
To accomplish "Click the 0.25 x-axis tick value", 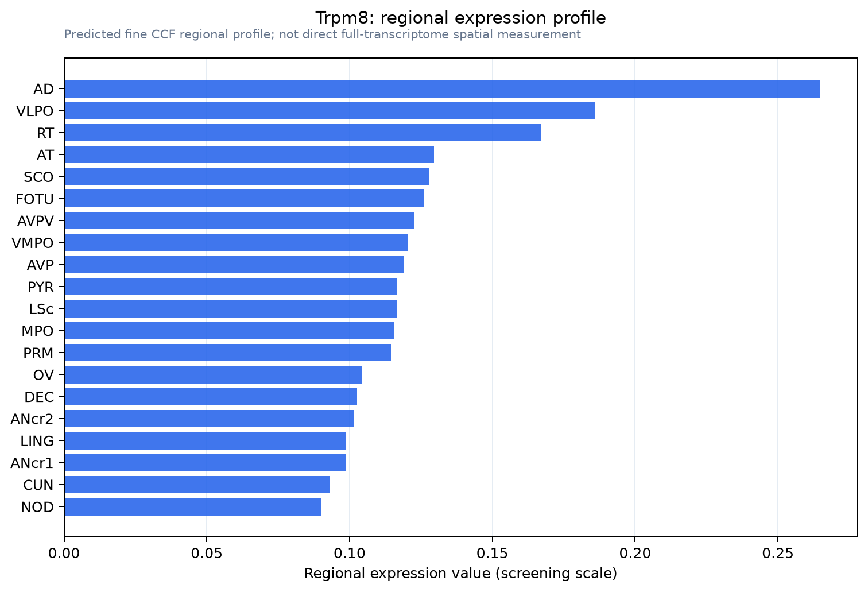I will click(777, 553).
